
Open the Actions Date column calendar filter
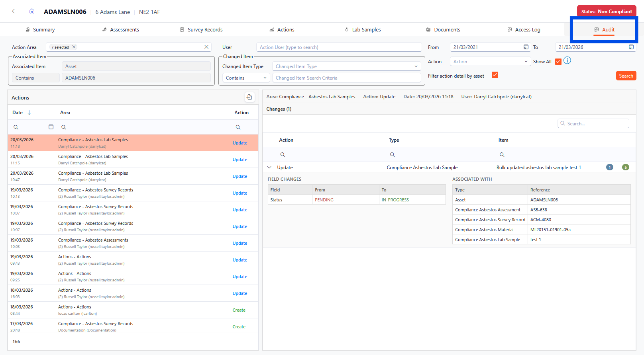(x=51, y=127)
